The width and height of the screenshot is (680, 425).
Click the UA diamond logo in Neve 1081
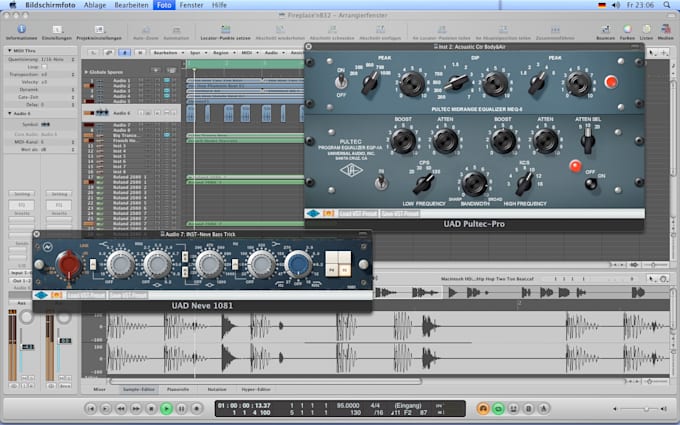coord(41,295)
